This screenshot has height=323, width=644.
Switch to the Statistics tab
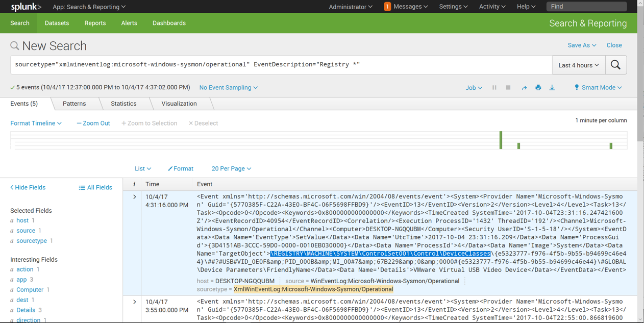pyautogui.click(x=123, y=104)
